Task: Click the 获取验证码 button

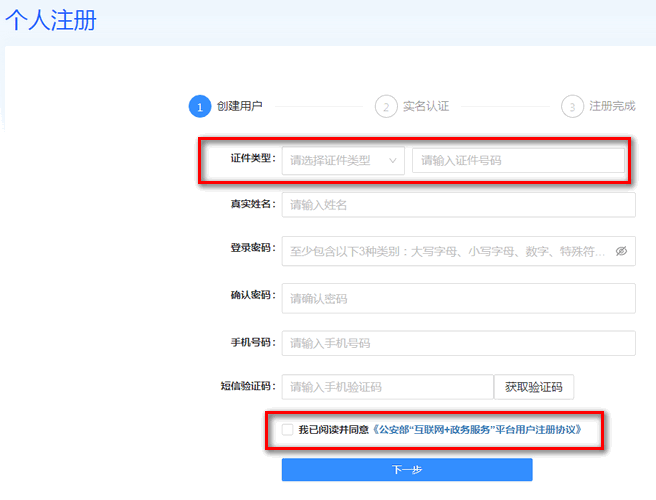Action: 534,387
